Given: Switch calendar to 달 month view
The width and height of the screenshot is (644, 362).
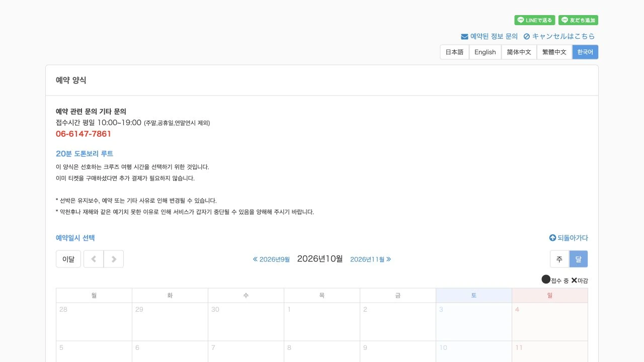Looking at the screenshot, I should 579,259.
